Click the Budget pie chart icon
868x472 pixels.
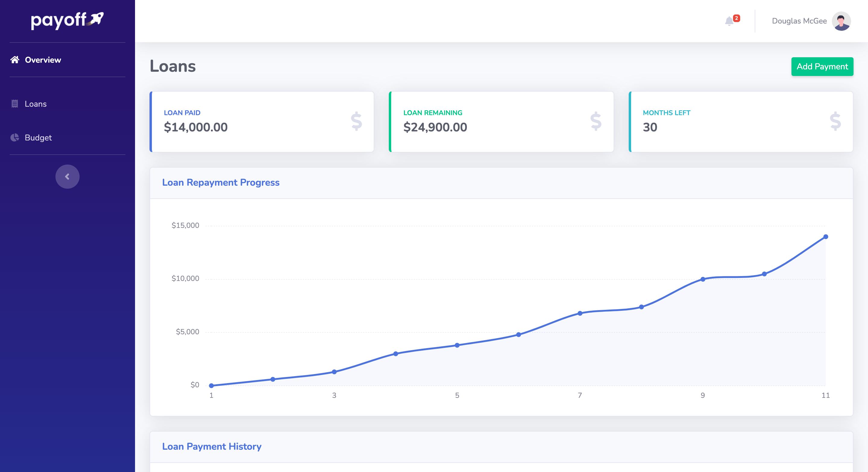coord(14,137)
